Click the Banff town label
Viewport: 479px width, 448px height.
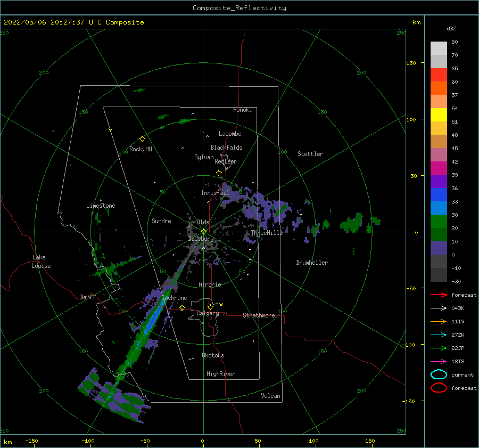[88, 297]
